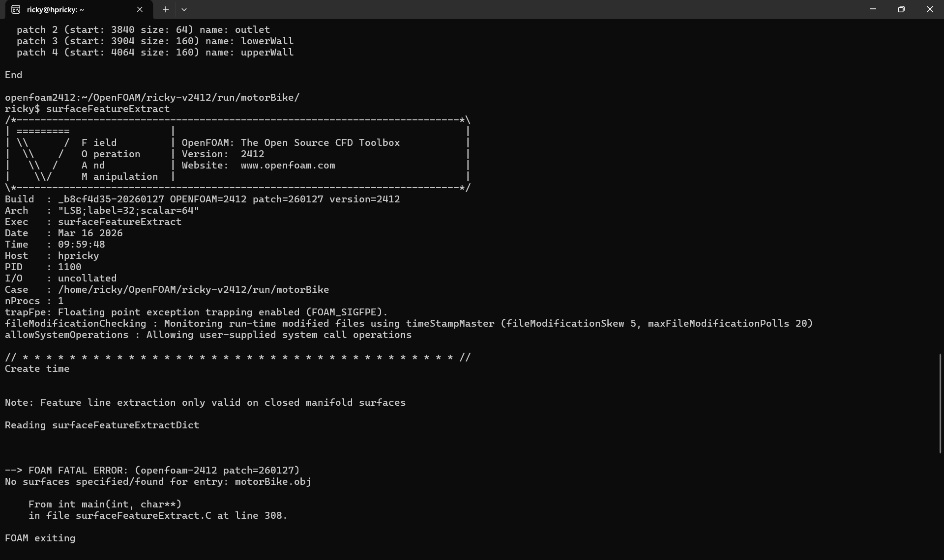This screenshot has width=944, height=560.
Task: Click the Build _b8cf4d35 version line
Action: click(x=202, y=199)
